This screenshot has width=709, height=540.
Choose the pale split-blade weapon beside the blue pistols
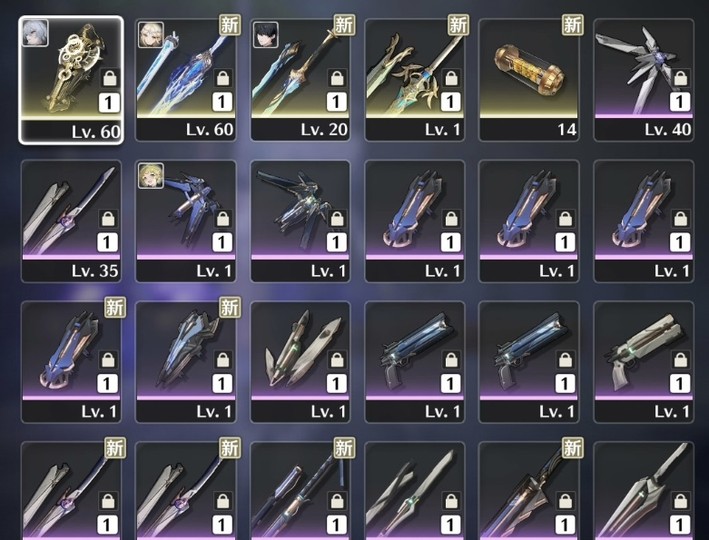[300, 362]
